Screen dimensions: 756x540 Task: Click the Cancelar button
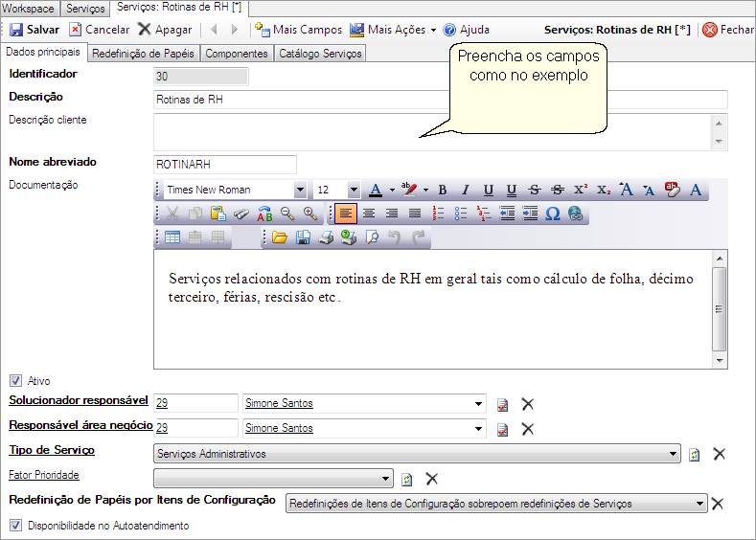click(x=100, y=30)
